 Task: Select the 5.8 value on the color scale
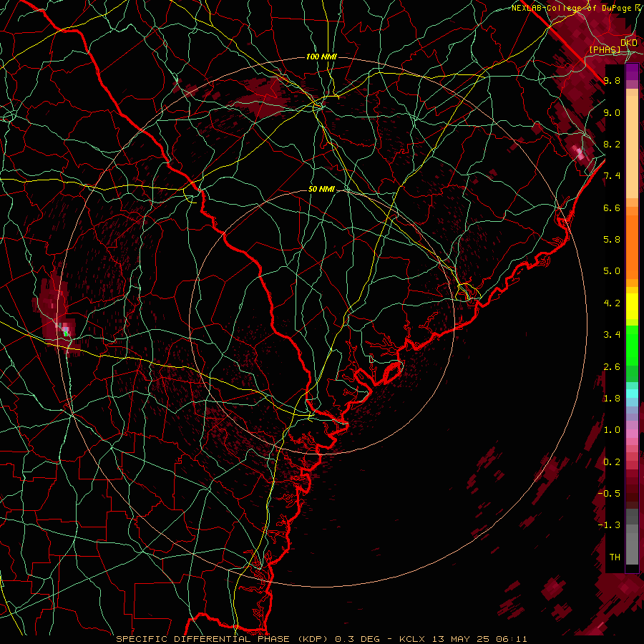tap(612, 240)
